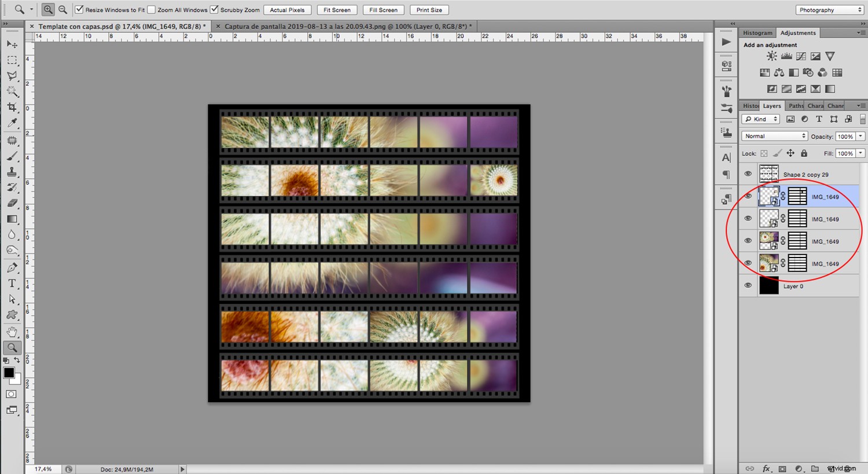868x474 pixels.
Task: Uncheck Resize Windows to Fit
Action: coord(79,9)
